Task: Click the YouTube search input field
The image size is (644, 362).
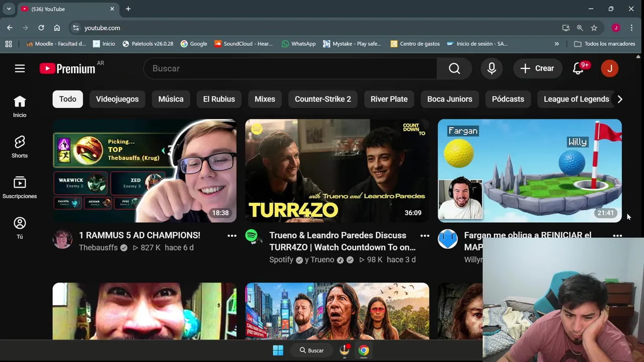Action: point(290,68)
